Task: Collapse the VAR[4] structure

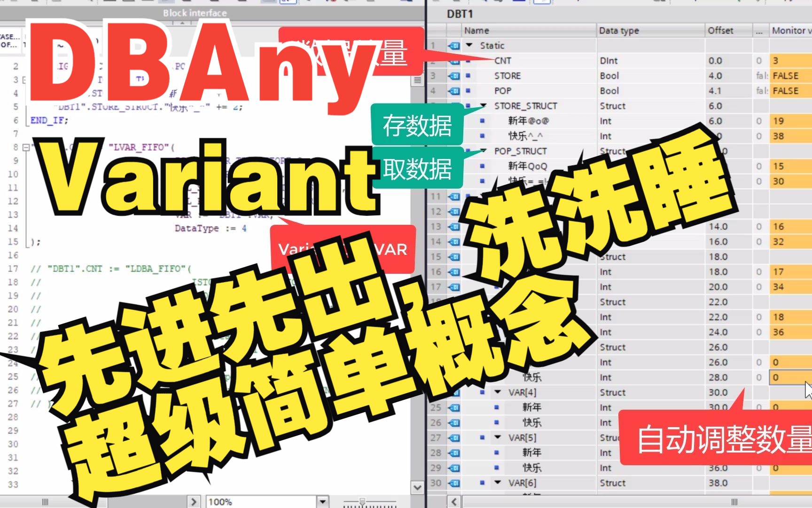Action: [x=498, y=392]
